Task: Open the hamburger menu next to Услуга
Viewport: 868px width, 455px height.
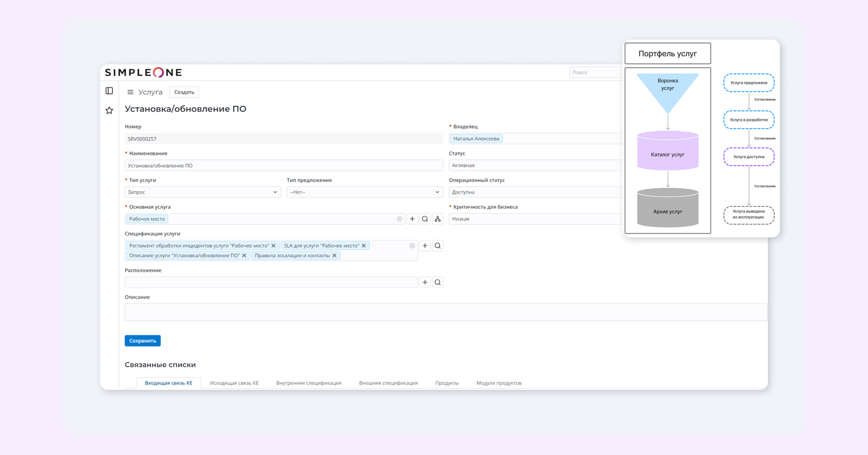Action: (x=130, y=92)
